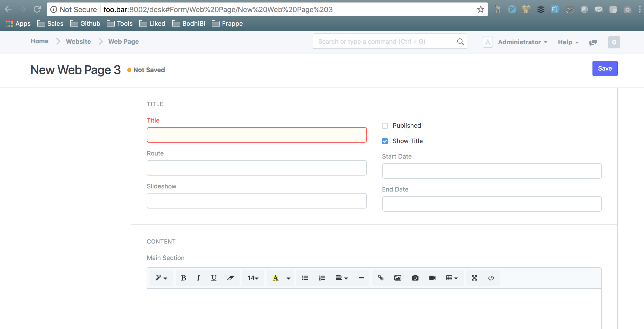Go to Home breadcrumb
The height and width of the screenshot is (329, 644).
tap(39, 41)
